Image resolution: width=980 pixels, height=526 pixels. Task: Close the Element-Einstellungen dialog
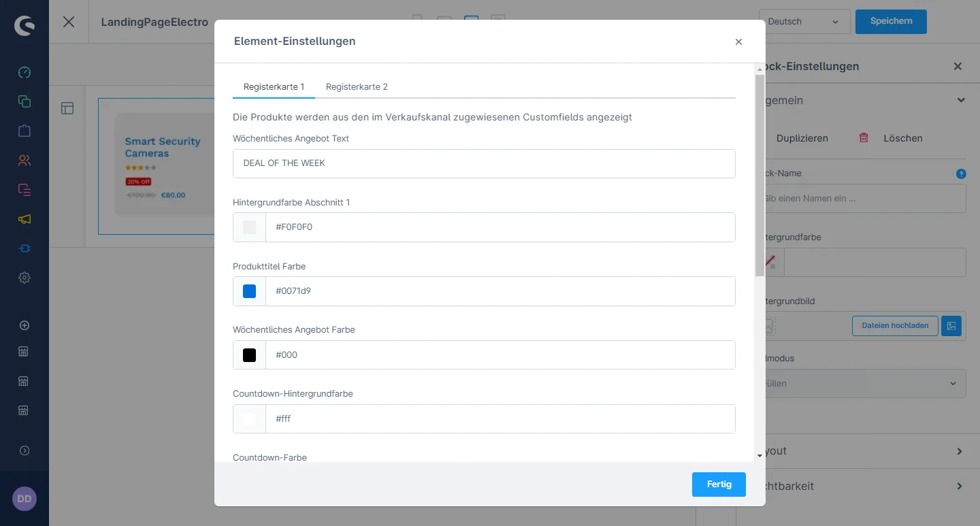point(738,42)
